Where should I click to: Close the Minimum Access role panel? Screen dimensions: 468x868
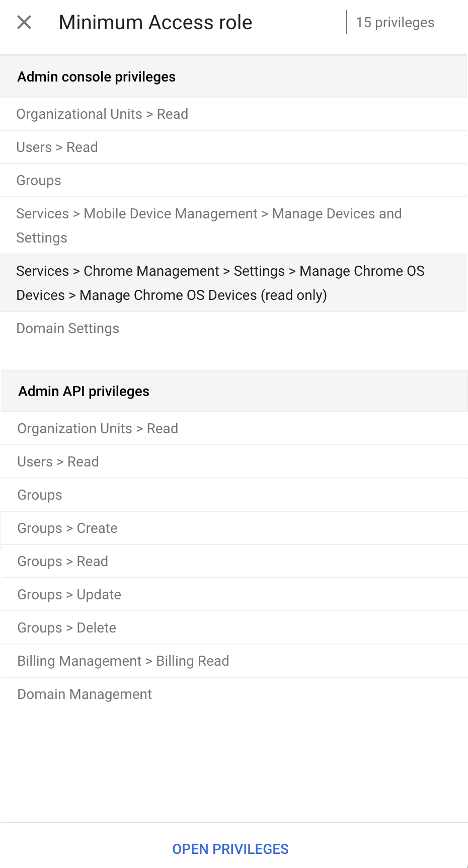24,23
